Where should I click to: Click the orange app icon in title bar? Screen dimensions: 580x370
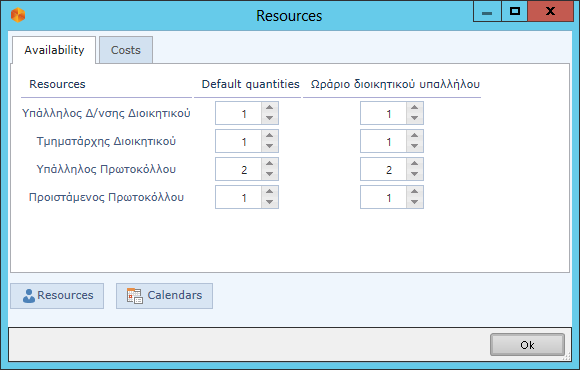point(18,15)
